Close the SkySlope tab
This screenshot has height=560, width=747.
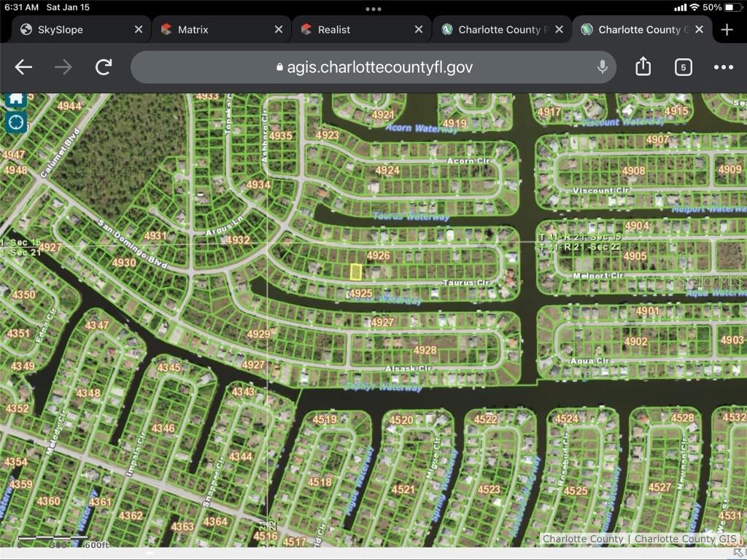click(139, 30)
